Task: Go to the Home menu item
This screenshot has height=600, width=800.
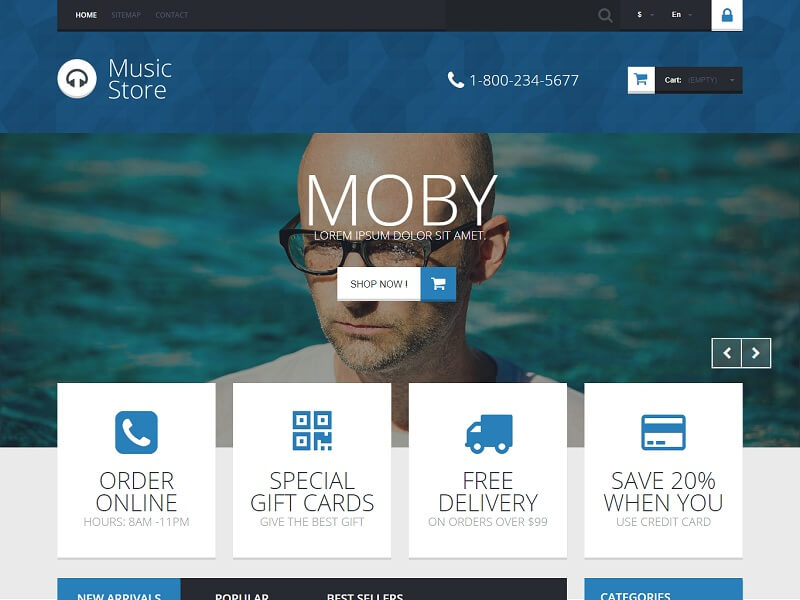Action: coord(86,15)
